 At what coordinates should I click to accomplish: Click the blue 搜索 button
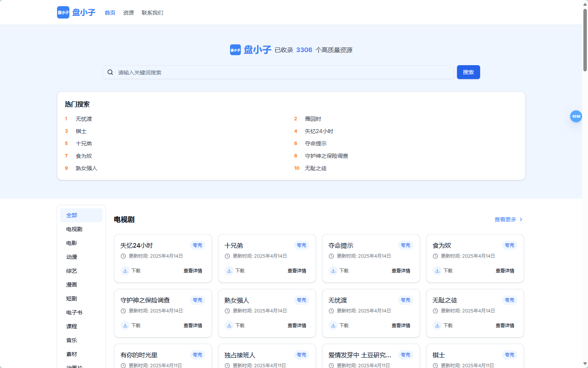click(469, 72)
